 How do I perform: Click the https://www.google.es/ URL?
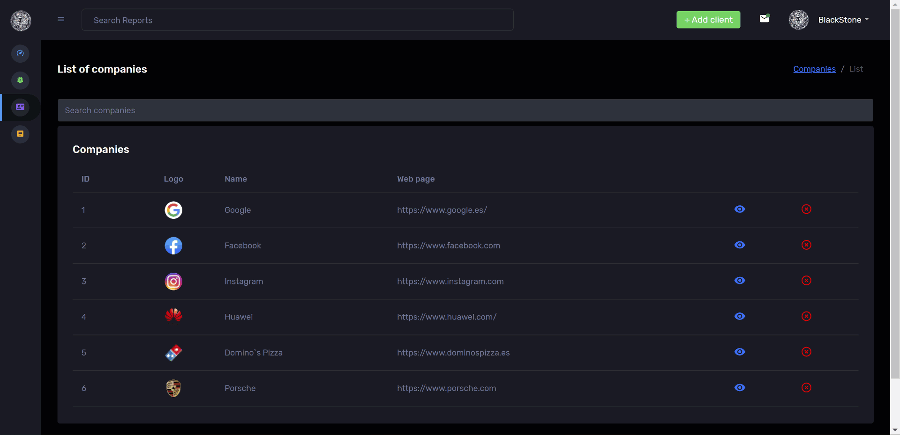point(442,210)
